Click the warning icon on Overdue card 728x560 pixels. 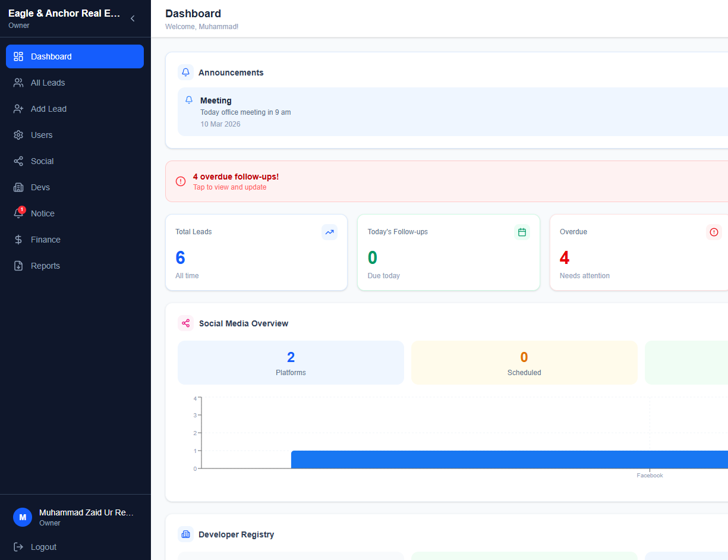coord(714,232)
